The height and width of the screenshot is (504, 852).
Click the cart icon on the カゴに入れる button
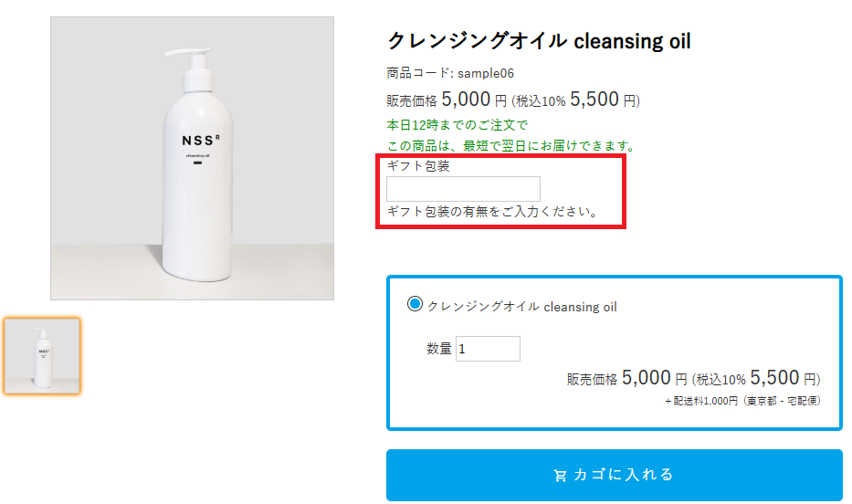561,475
